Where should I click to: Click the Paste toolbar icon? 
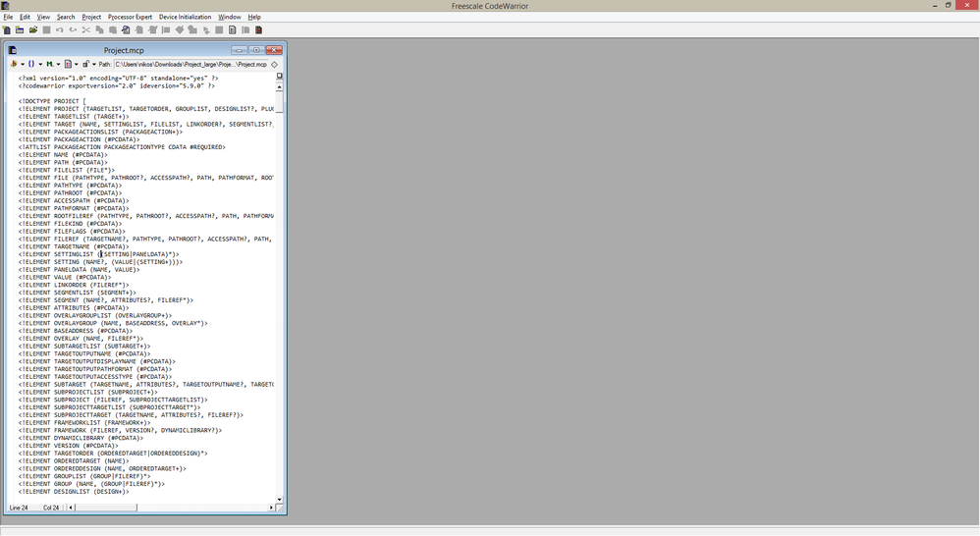pos(113,30)
